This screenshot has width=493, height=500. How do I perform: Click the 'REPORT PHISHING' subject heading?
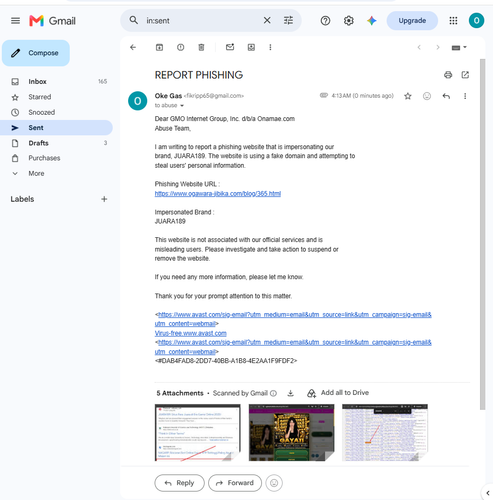(x=199, y=75)
